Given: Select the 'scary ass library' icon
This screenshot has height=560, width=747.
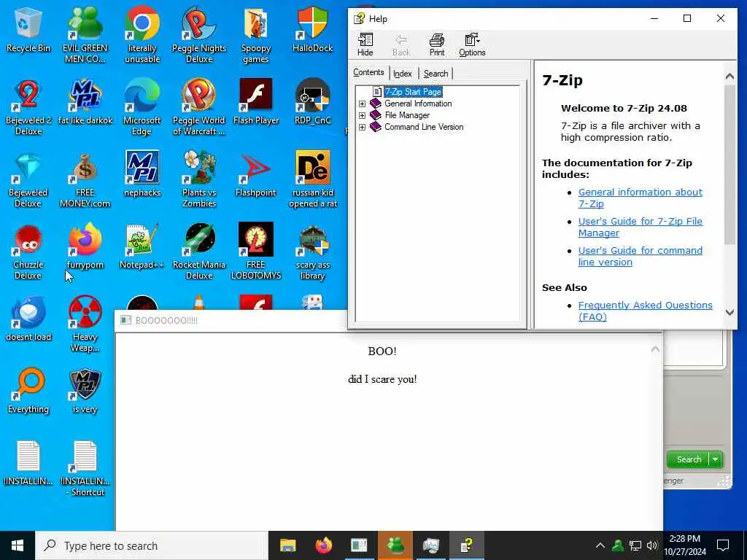Looking at the screenshot, I should (x=312, y=252).
